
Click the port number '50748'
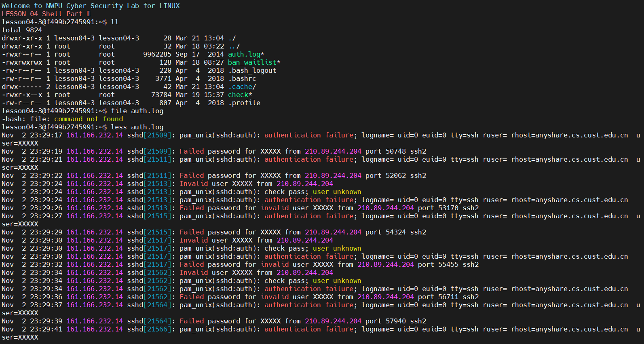point(396,151)
